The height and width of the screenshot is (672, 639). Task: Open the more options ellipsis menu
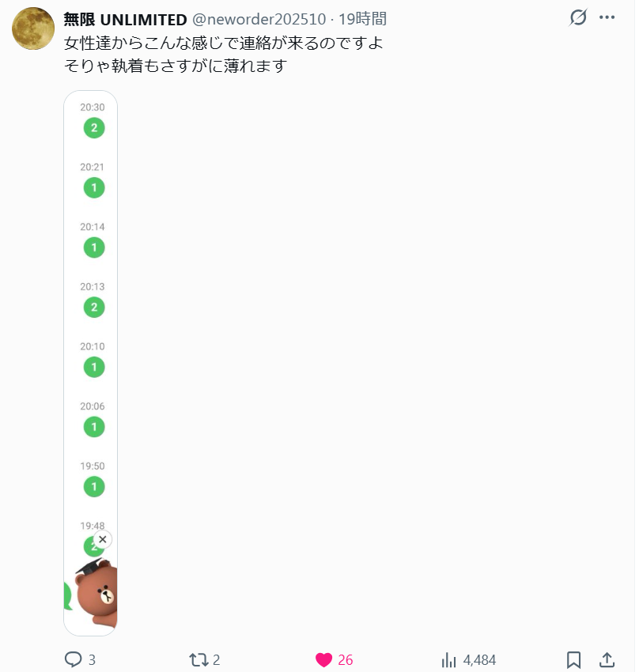pyautogui.click(x=607, y=18)
